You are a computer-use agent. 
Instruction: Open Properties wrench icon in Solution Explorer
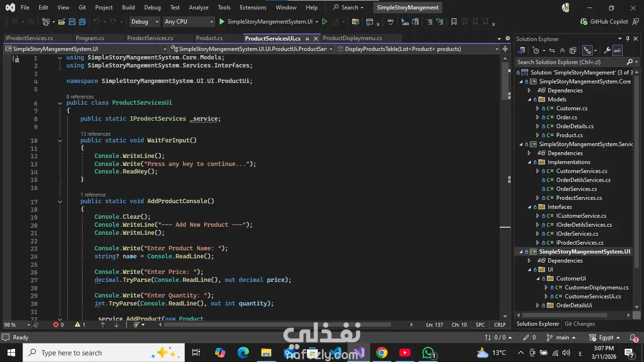[x=607, y=50]
